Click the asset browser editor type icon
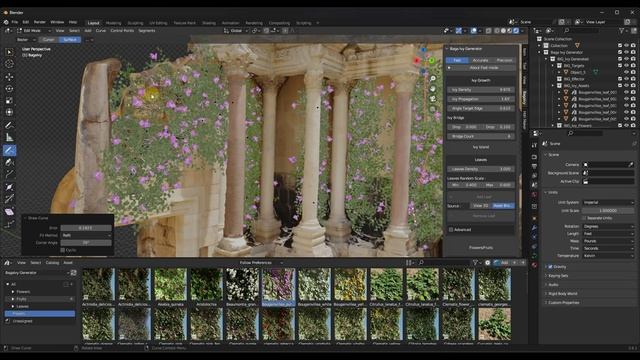Viewport: 640px width, 360px height. tap(7, 263)
